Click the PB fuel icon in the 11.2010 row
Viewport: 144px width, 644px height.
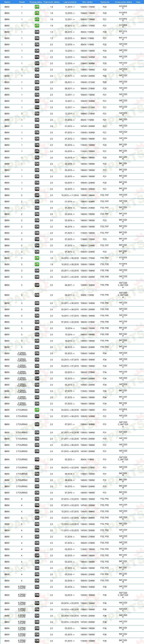pyautogui.click(x=37, y=7)
